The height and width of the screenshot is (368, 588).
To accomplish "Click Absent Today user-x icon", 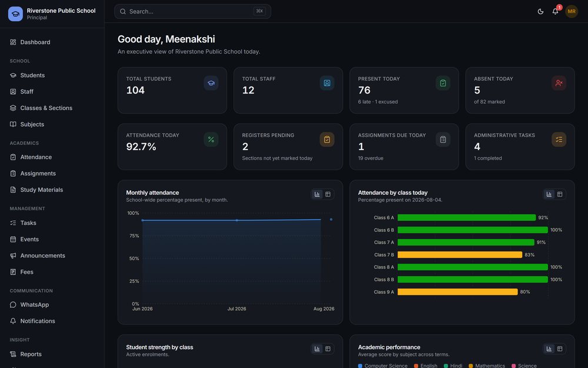I will click(559, 83).
